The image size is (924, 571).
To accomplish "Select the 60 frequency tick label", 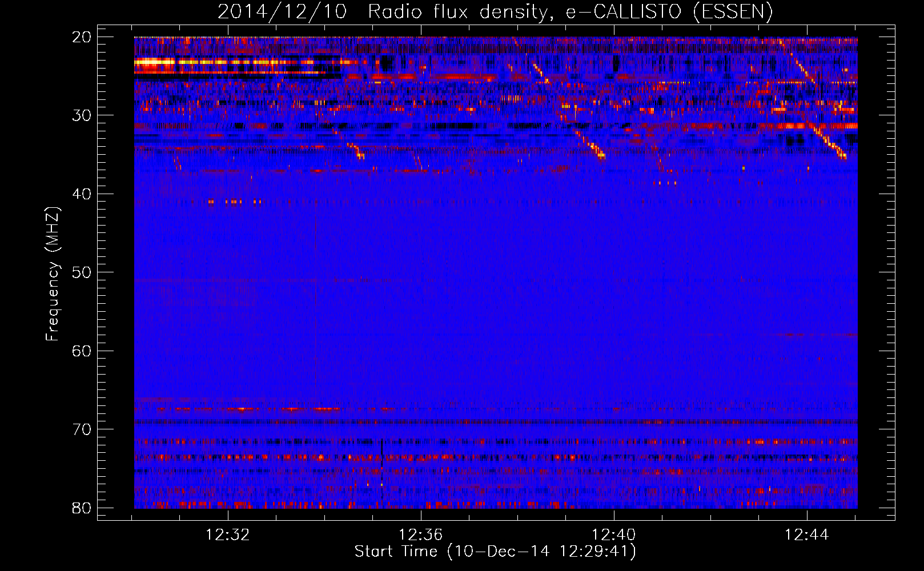I will (x=82, y=351).
